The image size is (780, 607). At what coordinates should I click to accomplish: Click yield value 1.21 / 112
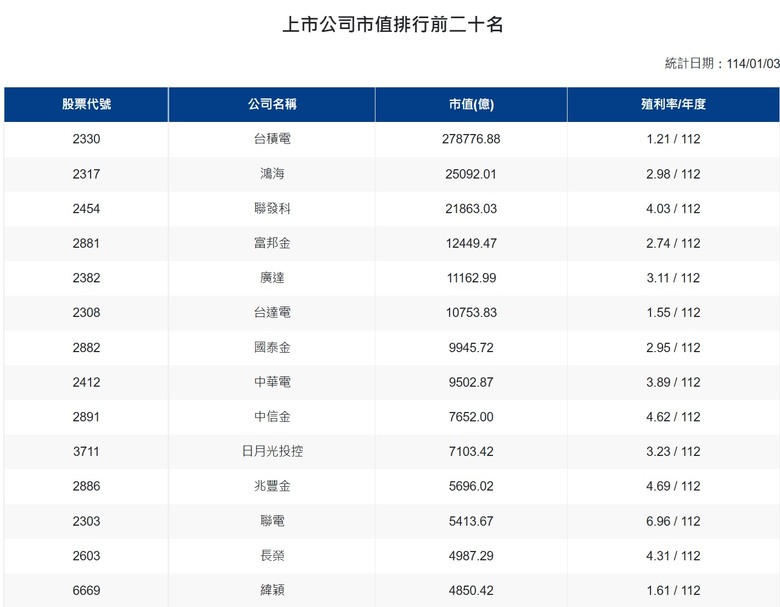click(x=673, y=139)
